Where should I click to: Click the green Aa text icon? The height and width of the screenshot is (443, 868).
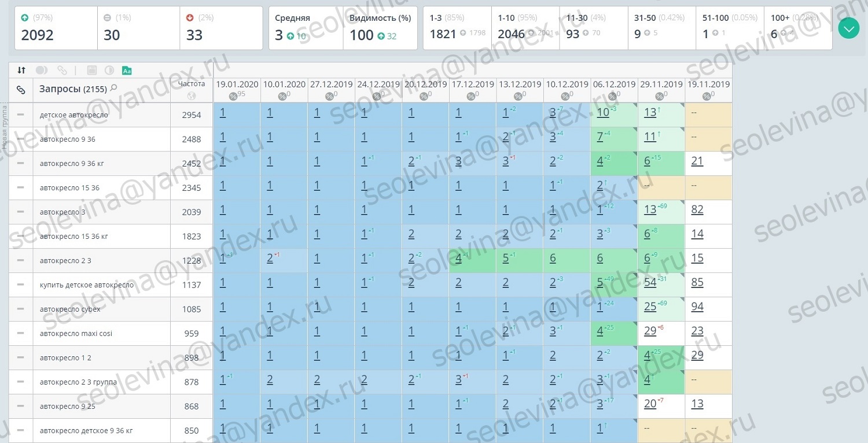click(127, 70)
